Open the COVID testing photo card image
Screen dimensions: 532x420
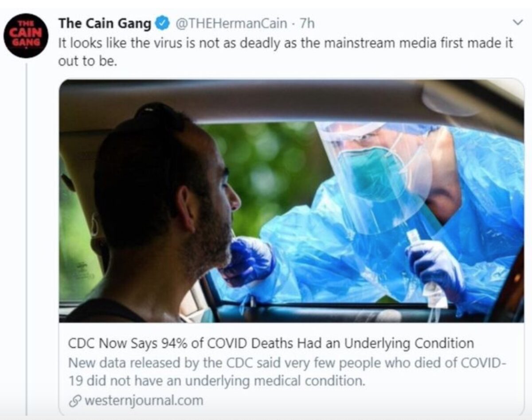coord(291,200)
